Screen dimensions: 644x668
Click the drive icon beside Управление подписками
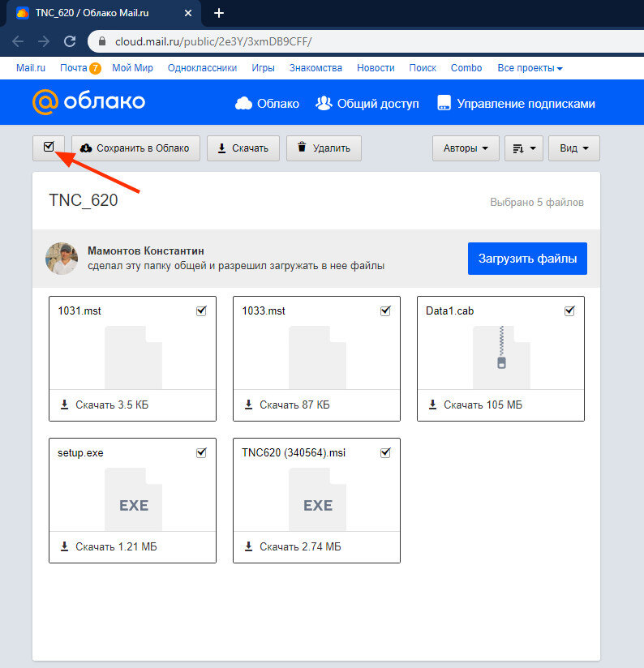tap(444, 103)
